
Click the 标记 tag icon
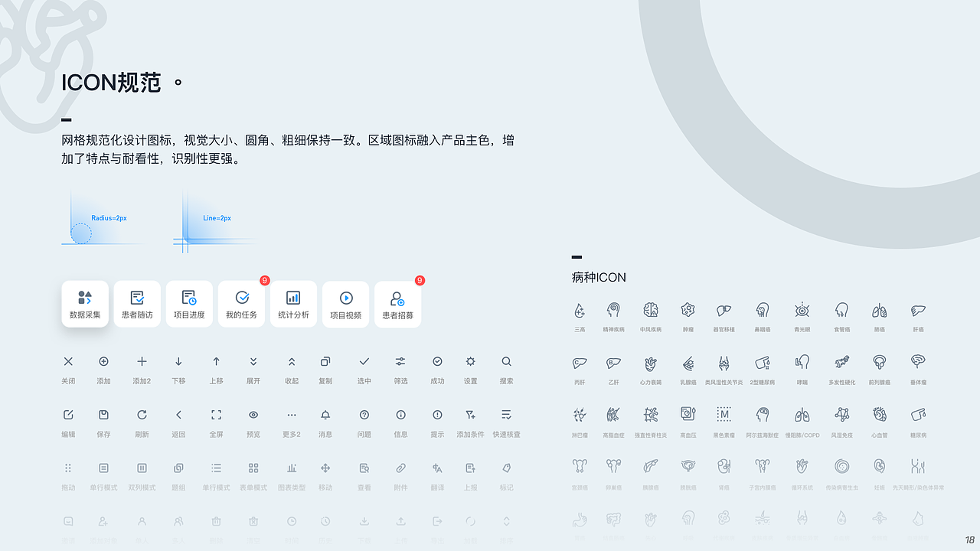(x=506, y=468)
